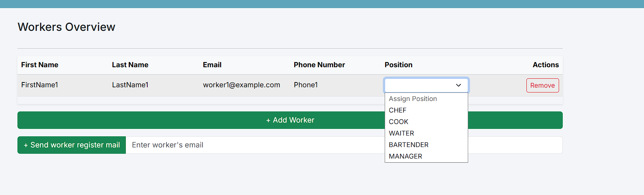Click the First Name column header
Image resolution: width=644 pixels, height=195 pixels.
40,65
